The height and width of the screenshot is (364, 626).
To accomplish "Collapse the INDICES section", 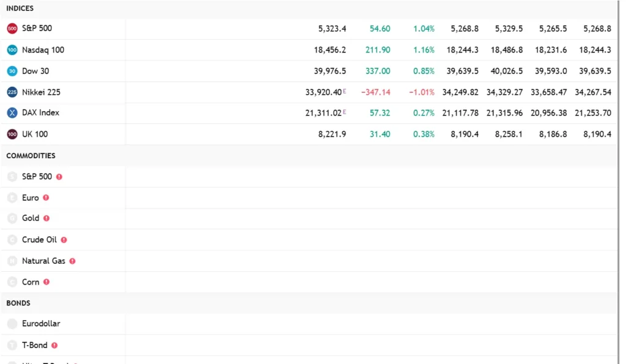I will 20,8.
